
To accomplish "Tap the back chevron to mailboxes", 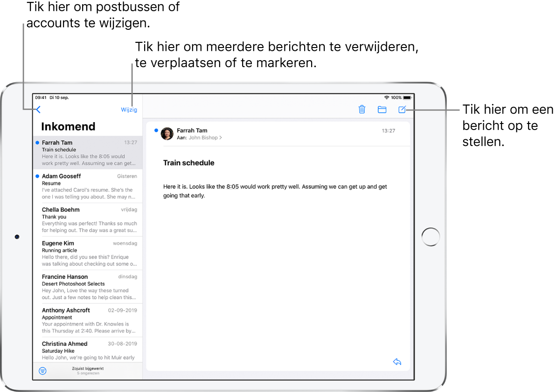I will 38,110.
